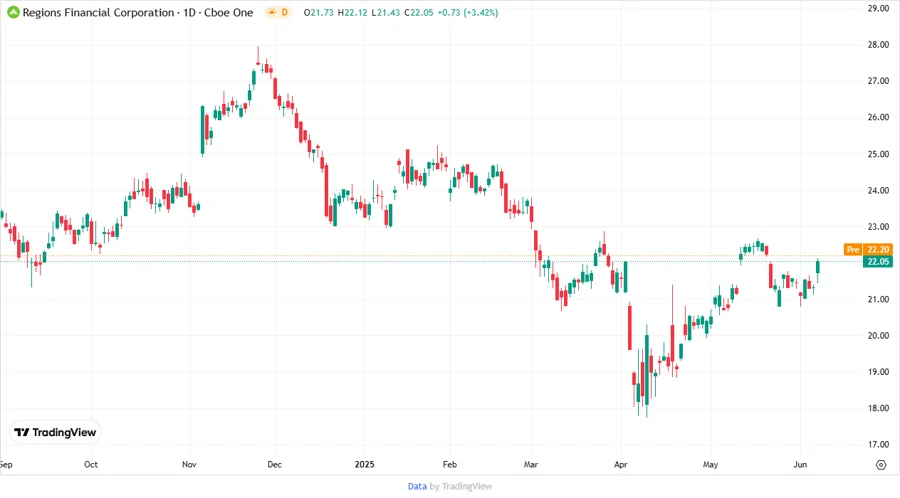Click the Jun time axis label
This screenshot has height=498, width=900.
coord(800,465)
